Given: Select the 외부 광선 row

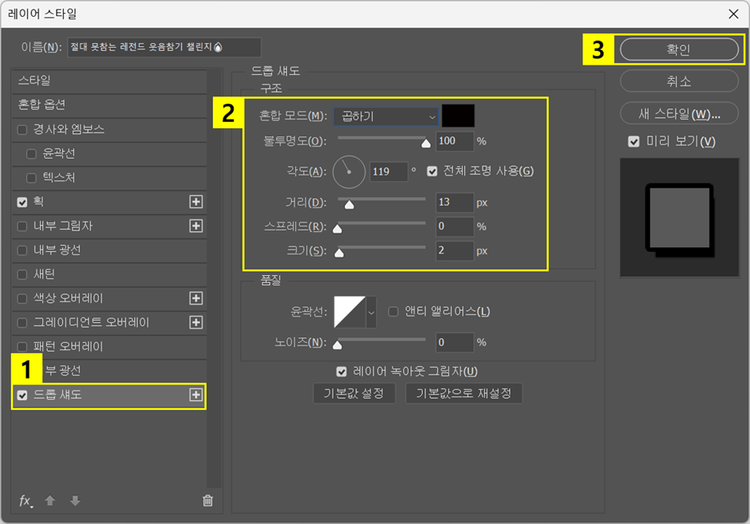Looking at the screenshot, I should (109, 371).
